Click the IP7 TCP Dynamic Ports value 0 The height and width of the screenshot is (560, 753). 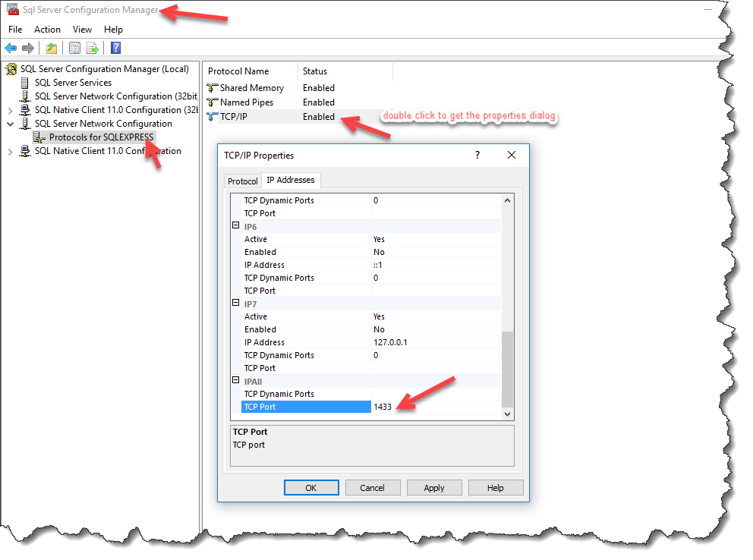(x=376, y=355)
